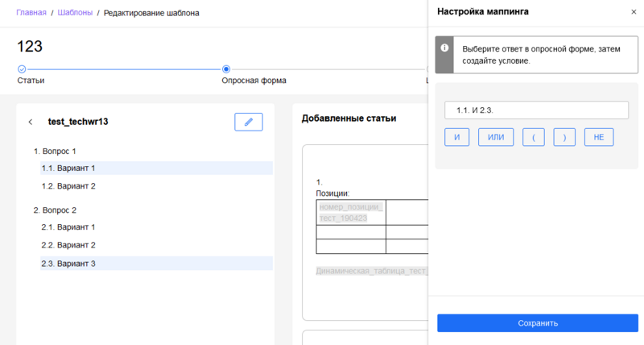Click the Статьи step checkmark circle
Viewport: 644px width, 345px height.
click(22, 69)
